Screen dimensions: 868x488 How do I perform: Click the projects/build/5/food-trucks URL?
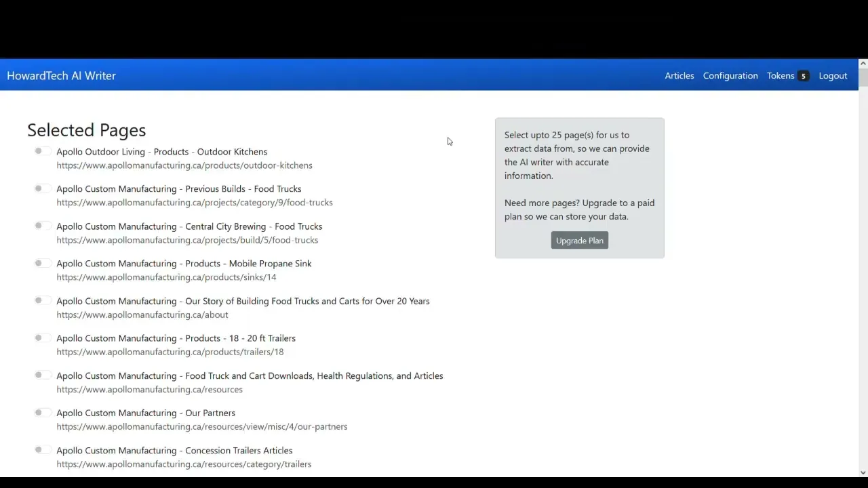coord(187,240)
